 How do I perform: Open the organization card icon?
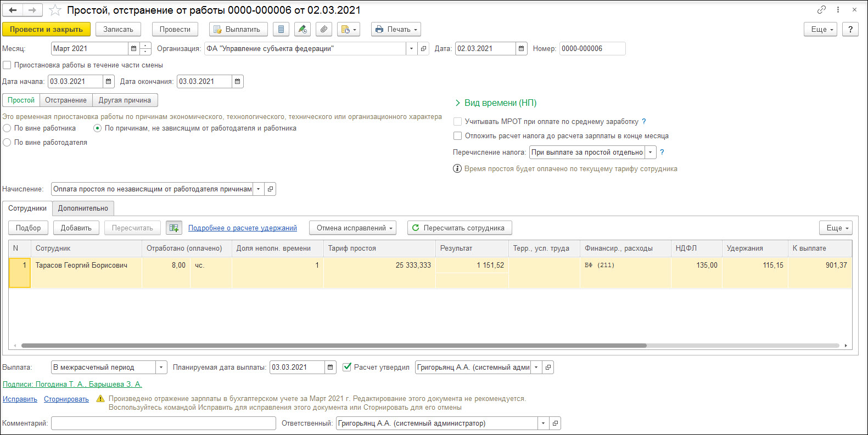[423, 49]
